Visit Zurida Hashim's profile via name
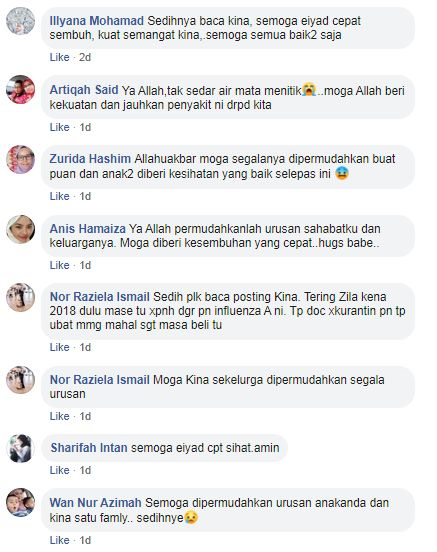 click(90, 159)
